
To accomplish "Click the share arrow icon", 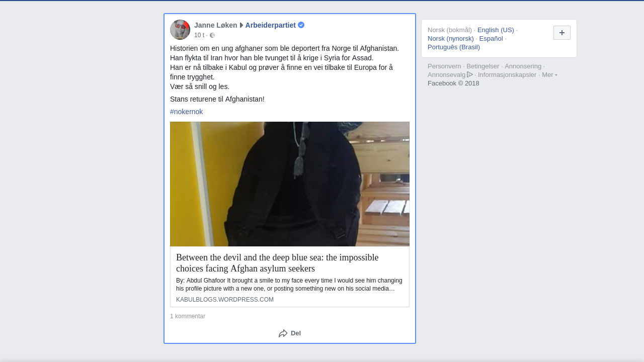I will pos(283,333).
